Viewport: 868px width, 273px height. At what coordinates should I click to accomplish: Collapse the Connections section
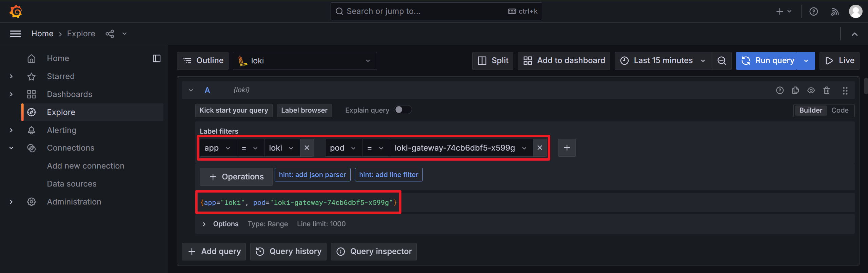11,148
